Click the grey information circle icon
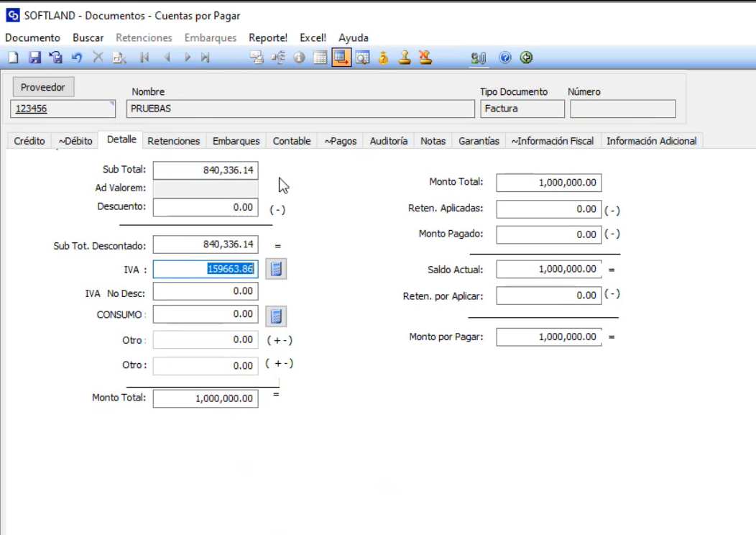Viewport: 756px width, 535px height. pyautogui.click(x=300, y=58)
